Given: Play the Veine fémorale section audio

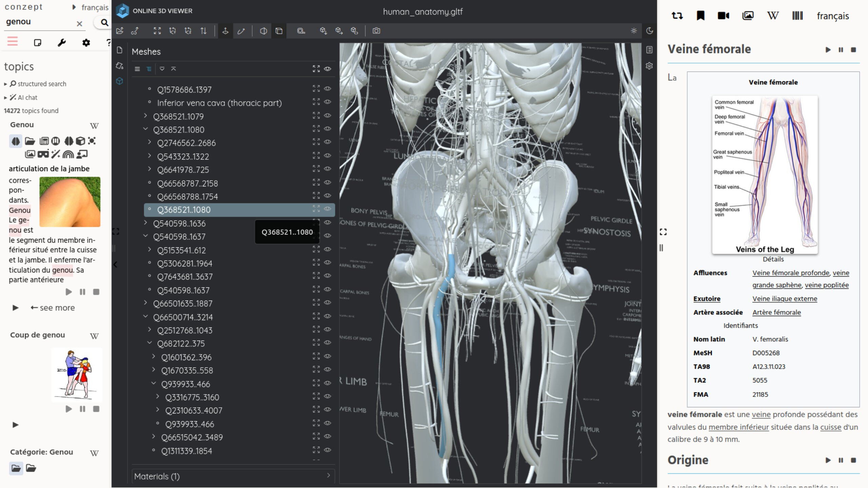Looking at the screenshot, I should click(x=828, y=50).
